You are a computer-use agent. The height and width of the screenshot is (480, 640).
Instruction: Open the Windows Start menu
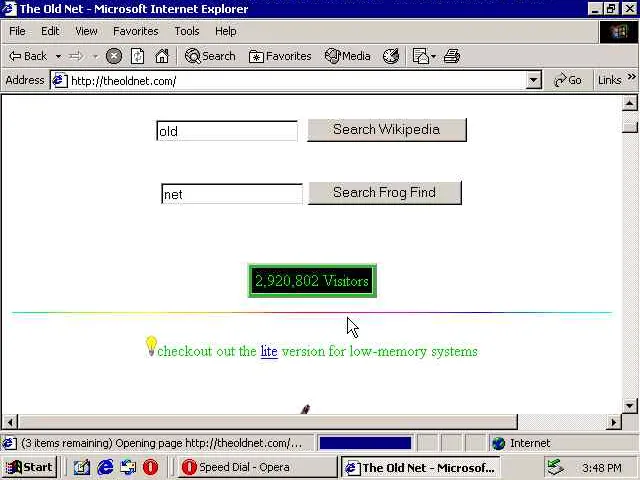[29, 467]
